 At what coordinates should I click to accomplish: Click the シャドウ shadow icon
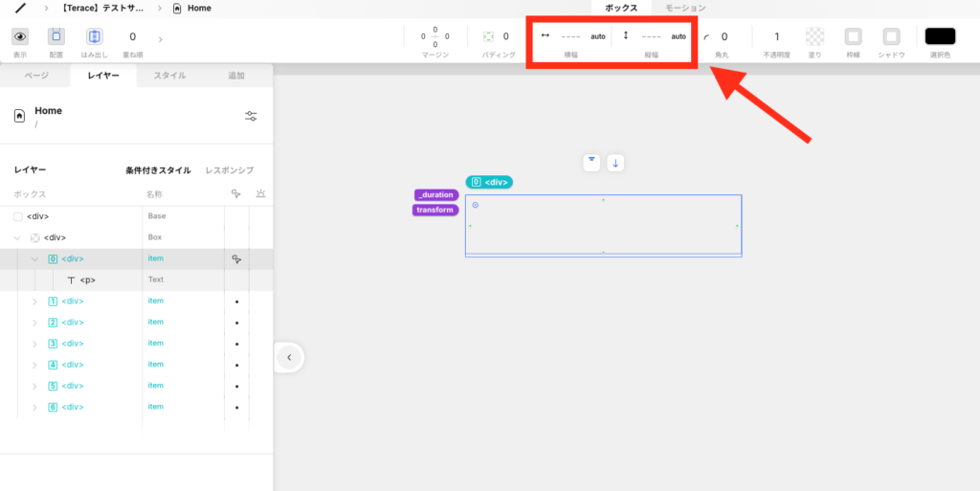point(891,36)
